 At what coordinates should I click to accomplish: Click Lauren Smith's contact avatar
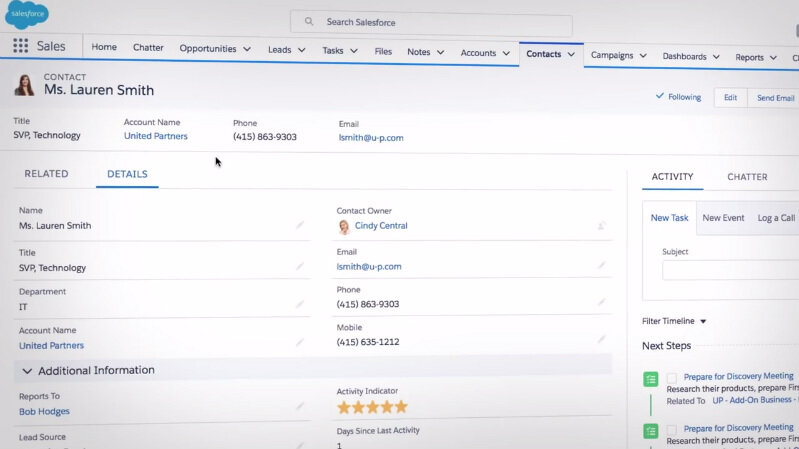pyautogui.click(x=24, y=85)
